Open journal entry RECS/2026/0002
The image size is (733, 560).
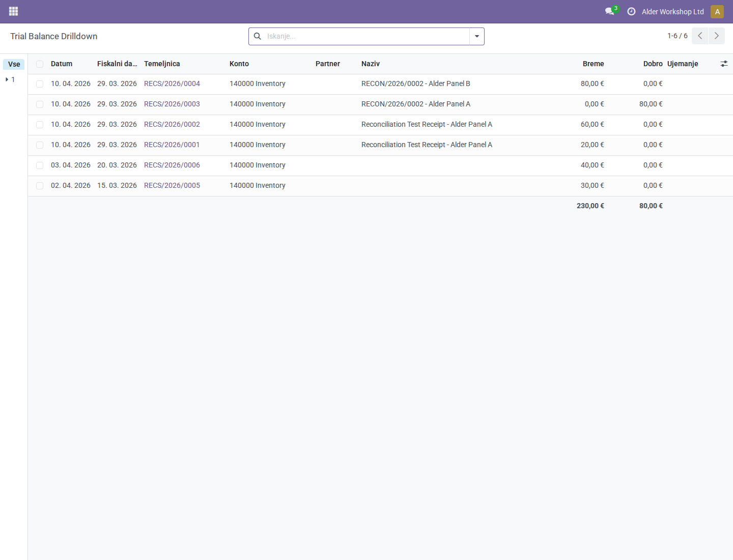[172, 124]
